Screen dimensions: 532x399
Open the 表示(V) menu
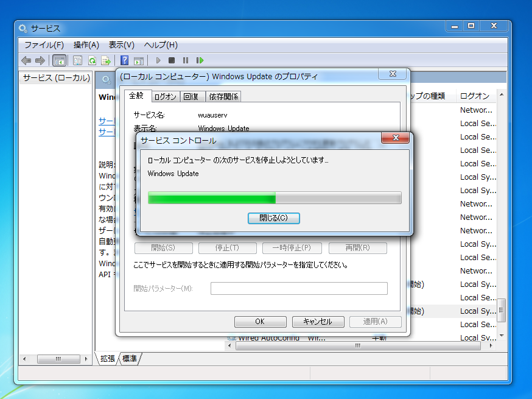click(122, 45)
